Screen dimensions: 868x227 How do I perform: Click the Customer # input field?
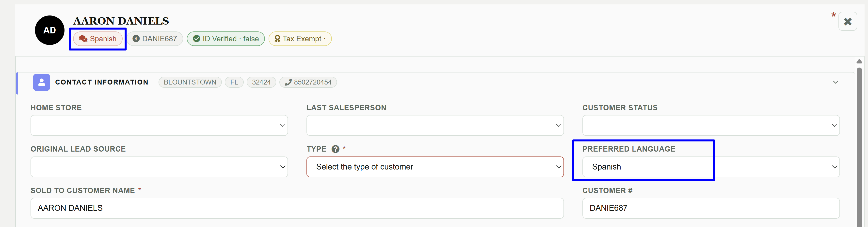[711, 208]
